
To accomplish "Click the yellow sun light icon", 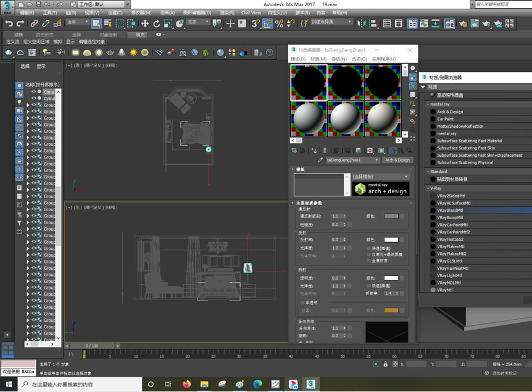I will pos(133,52).
